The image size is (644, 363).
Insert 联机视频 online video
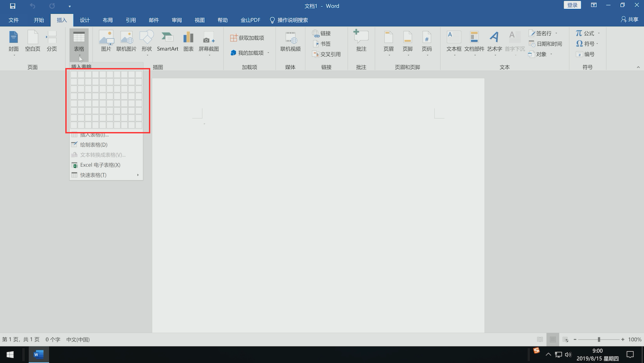coord(290,42)
